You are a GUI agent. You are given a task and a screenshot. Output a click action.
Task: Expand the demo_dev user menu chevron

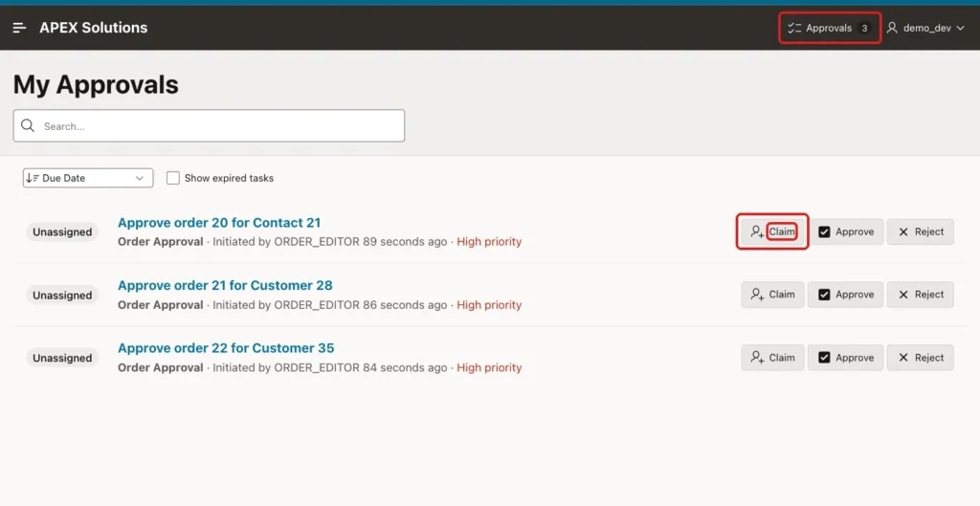pyautogui.click(x=961, y=28)
